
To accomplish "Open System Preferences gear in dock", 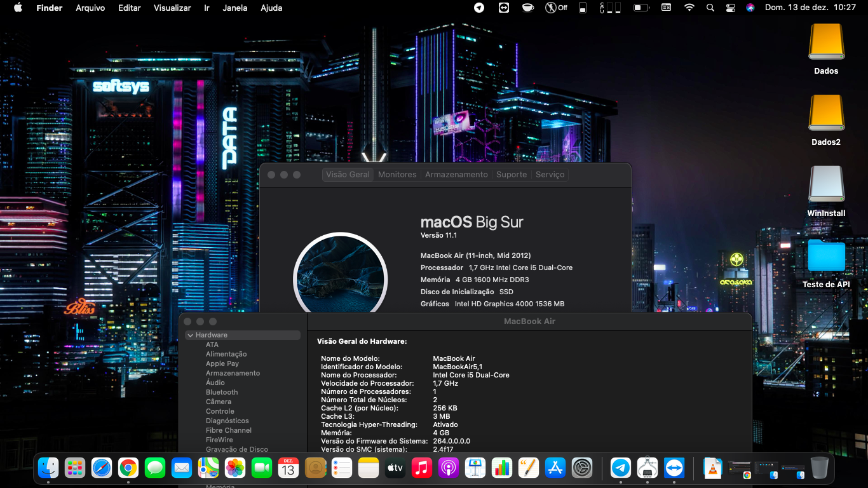I will point(582,468).
